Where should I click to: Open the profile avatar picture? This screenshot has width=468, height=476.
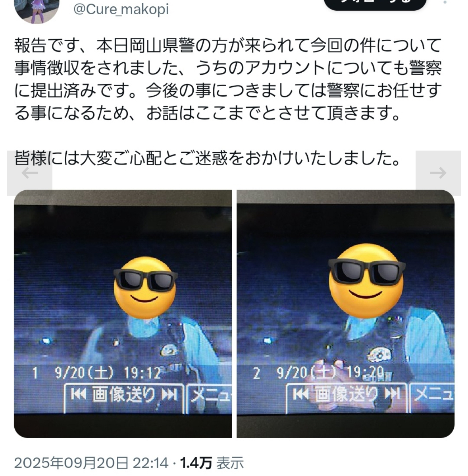[37, 11]
